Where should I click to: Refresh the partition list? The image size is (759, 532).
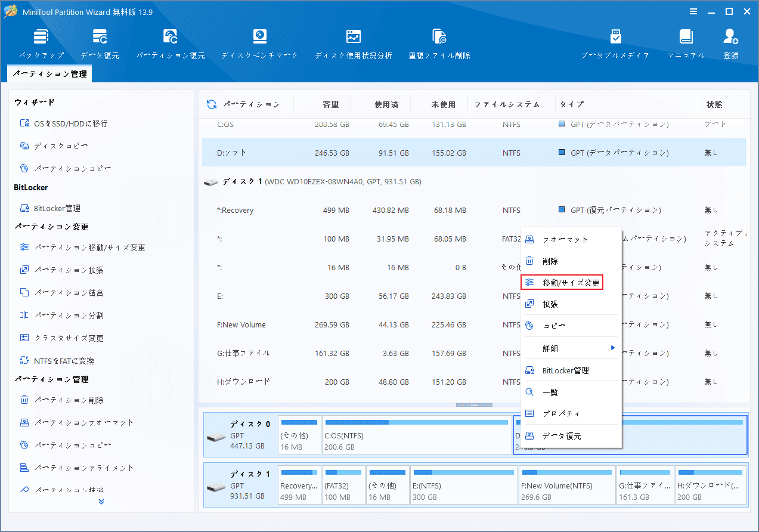[x=211, y=104]
